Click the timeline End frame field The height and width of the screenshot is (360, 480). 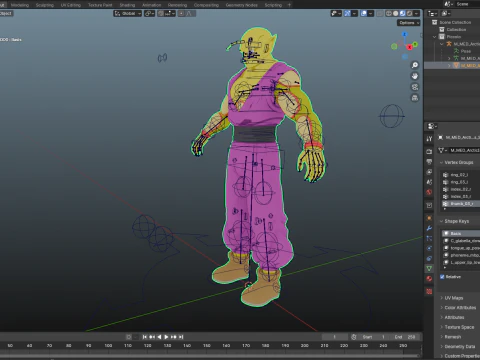[x=405, y=337]
